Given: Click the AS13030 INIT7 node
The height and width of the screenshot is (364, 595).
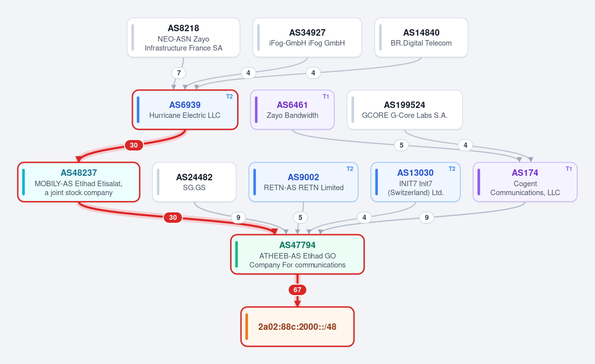Looking at the screenshot, I should [x=416, y=182].
